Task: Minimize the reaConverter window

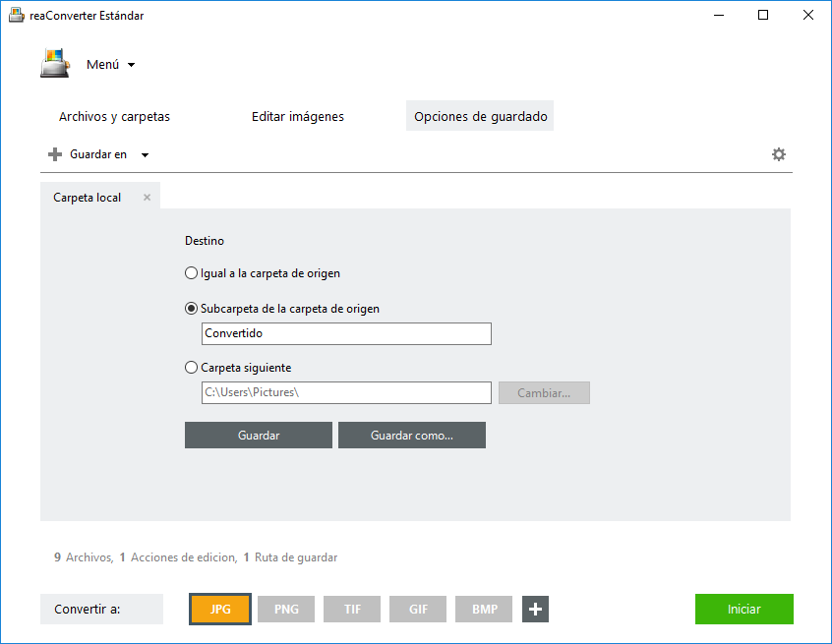Action: pyautogui.click(x=719, y=15)
